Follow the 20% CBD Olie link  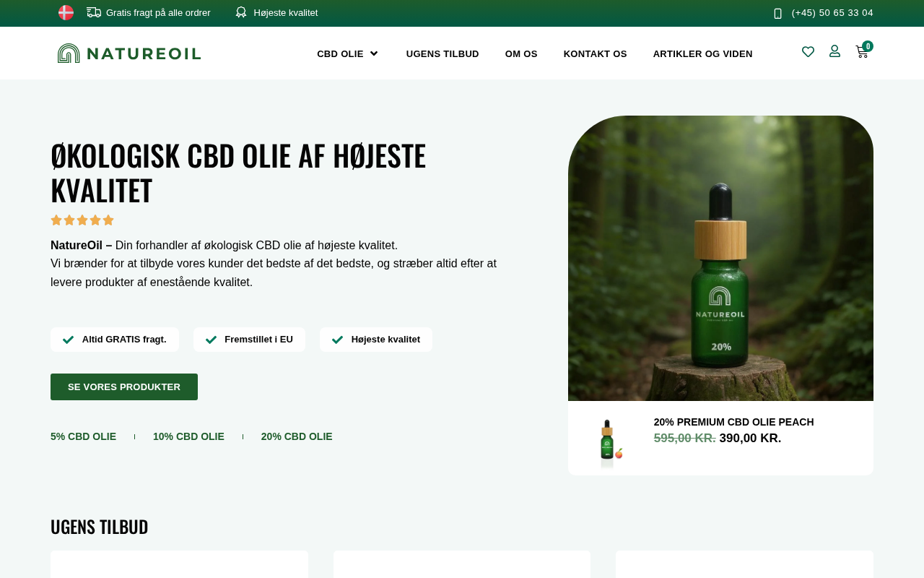297,436
